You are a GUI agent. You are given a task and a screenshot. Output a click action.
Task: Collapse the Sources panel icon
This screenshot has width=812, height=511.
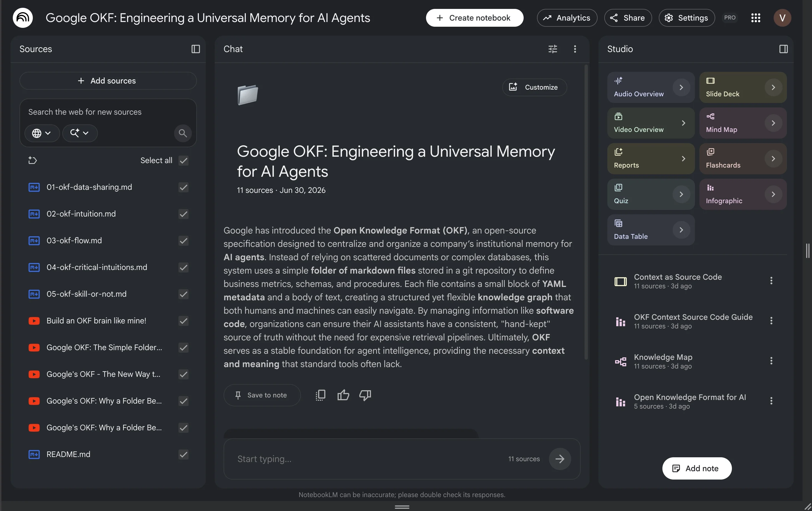[x=195, y=49]
